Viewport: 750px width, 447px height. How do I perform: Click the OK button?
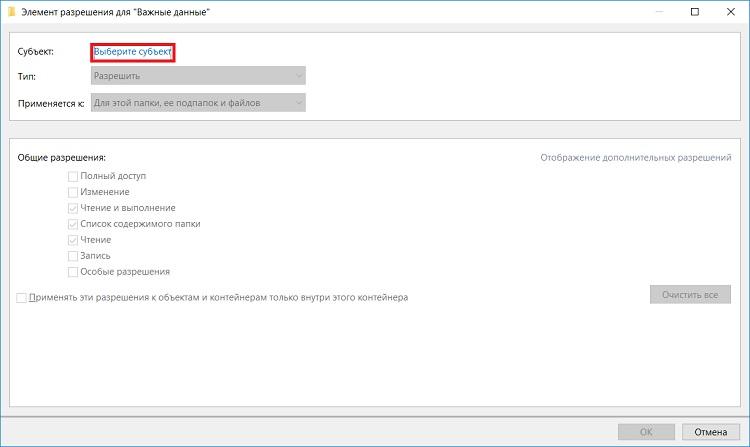[x=646, y=432]
